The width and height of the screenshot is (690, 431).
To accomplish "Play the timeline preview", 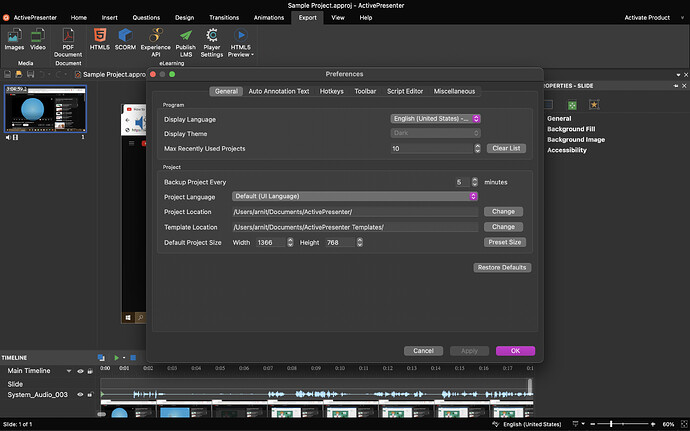I will pos(116,357).
